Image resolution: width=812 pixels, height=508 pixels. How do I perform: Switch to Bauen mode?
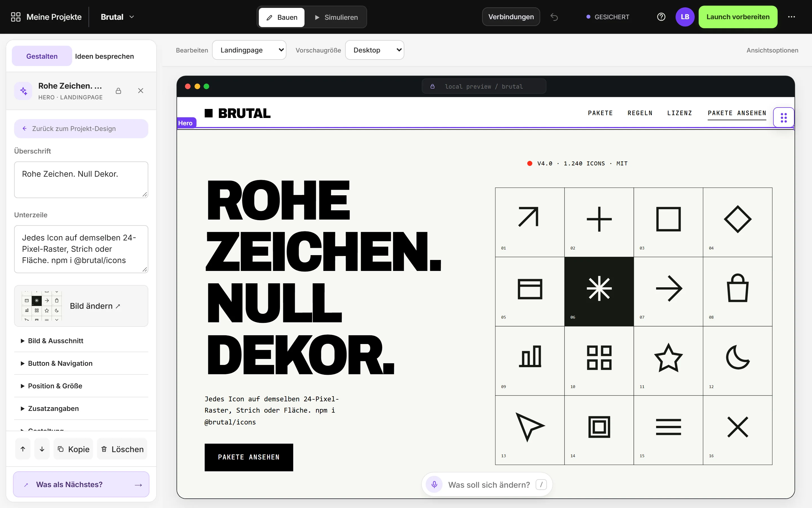pyautogui.click(x=281, y=17)
